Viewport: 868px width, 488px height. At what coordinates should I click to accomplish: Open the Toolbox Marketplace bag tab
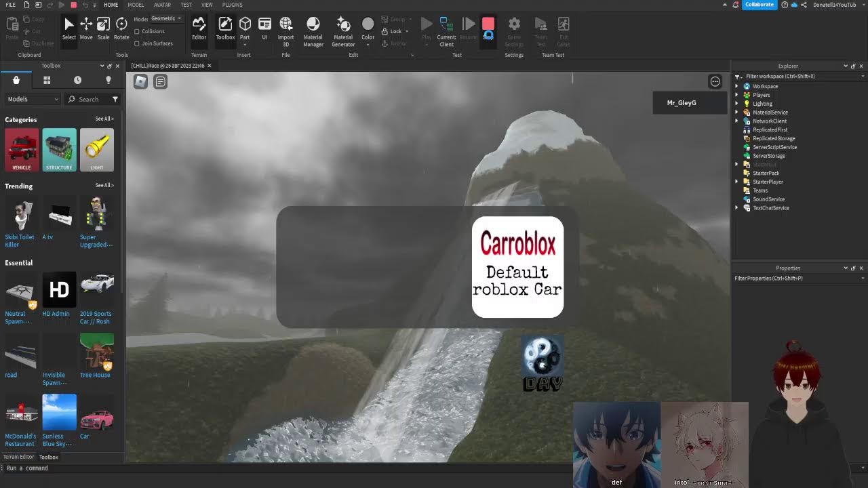tap(16, 80)
